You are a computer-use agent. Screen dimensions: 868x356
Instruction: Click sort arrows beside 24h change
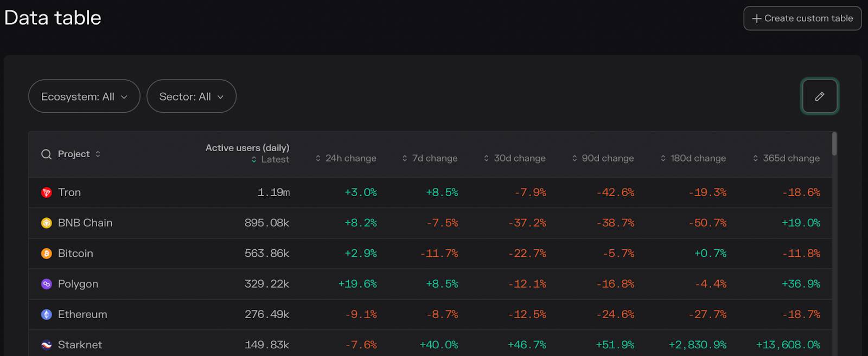coord(318,158)
